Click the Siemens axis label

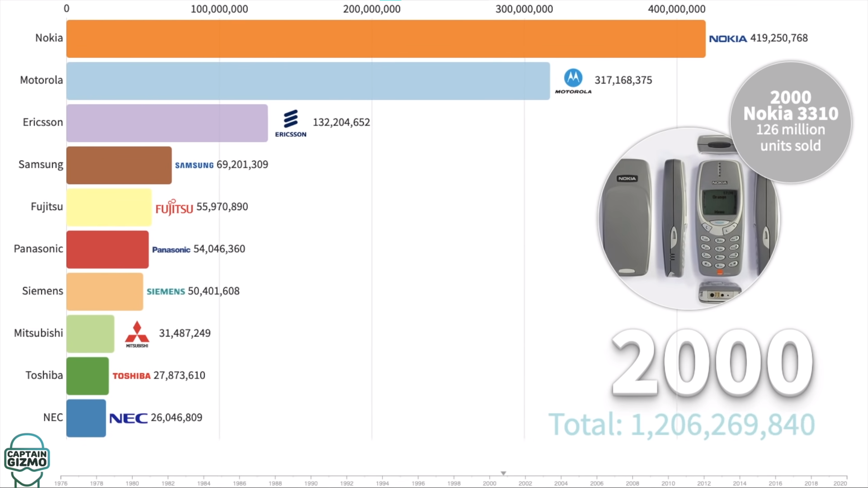click(x=43, y=291)
